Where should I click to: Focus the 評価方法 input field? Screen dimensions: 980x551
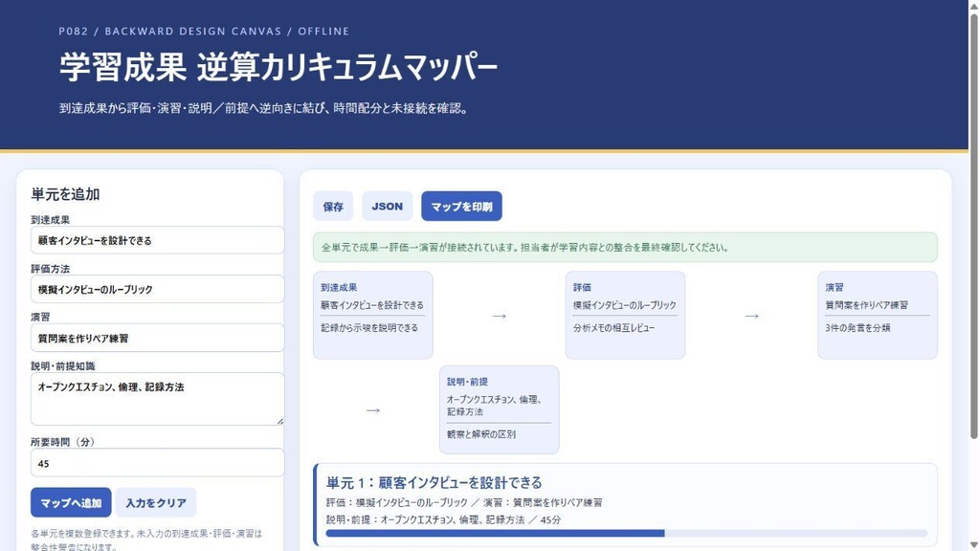click(x=158, y=289)
